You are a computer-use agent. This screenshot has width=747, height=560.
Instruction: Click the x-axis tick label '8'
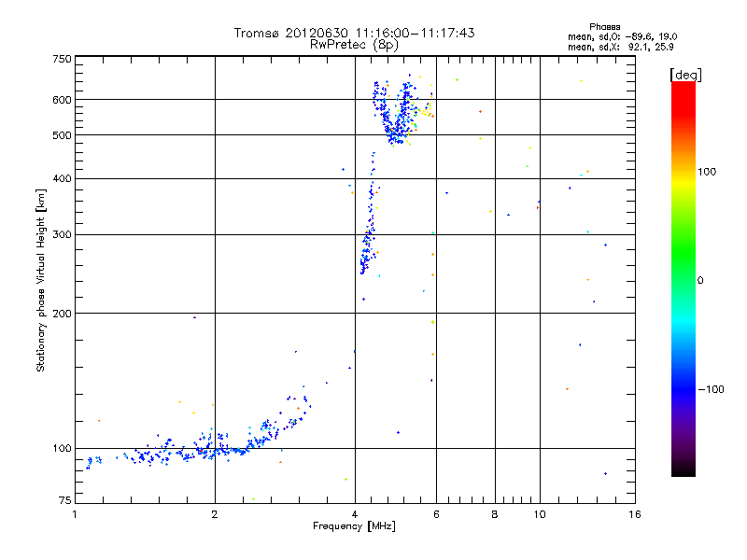pyautogui.click(x=495, y=514)
